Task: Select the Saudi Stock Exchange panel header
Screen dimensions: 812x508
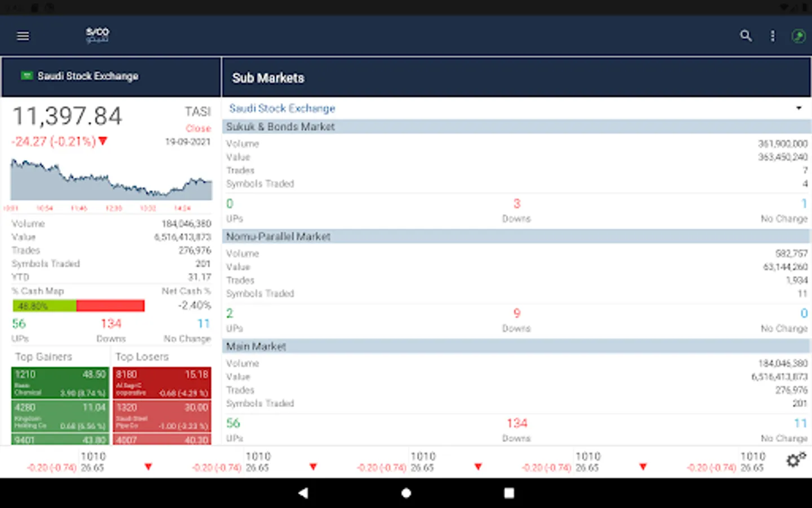Action: (111, 76)
